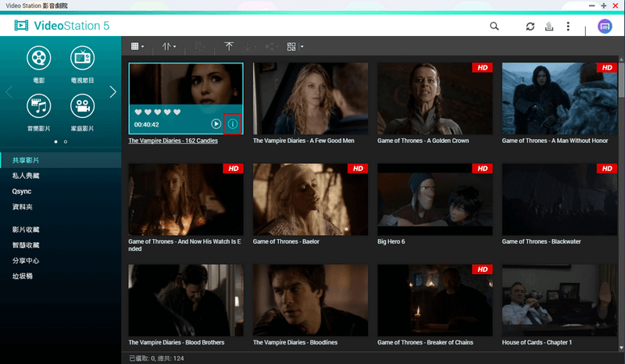Select the Home Videos (家庭影片) category icon
This screenshot has height=364, width=625.
click(x=83, y=106)
